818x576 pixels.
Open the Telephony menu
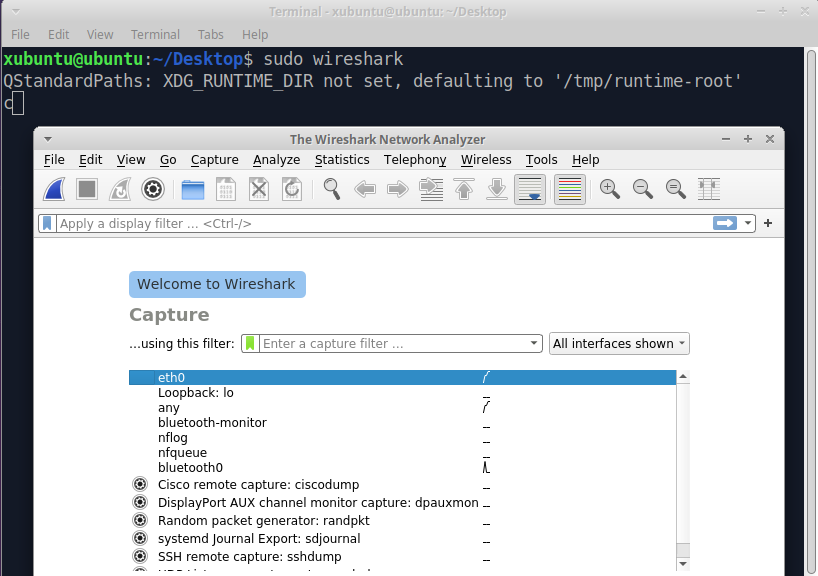[x=415, y=160]
